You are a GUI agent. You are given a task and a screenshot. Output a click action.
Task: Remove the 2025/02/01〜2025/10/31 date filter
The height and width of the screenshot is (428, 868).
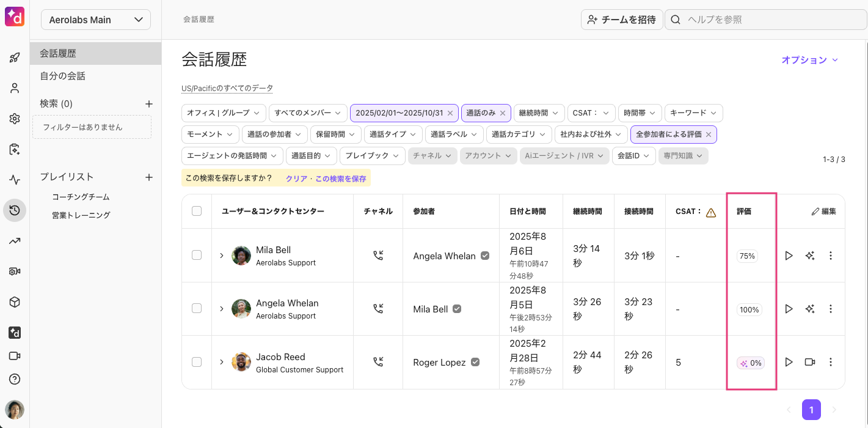pos(450,113)
